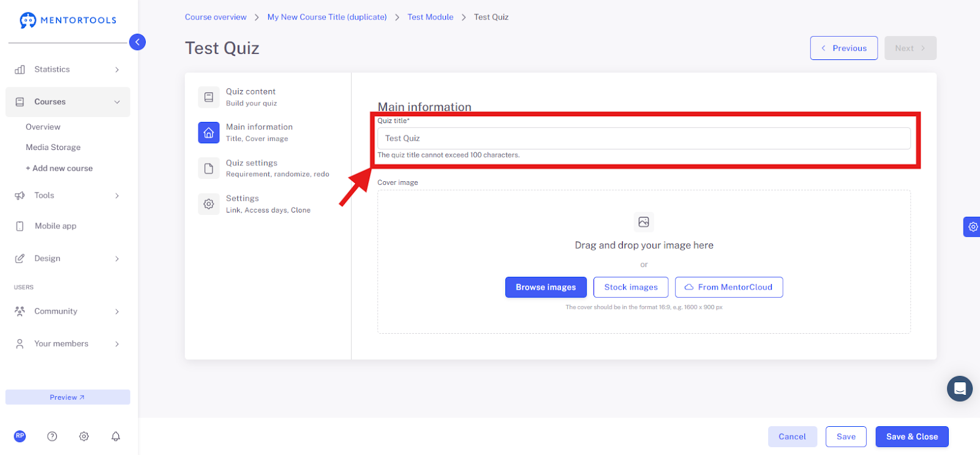Click the cover image drop zone text
The height and width of the screenshot is (455, 980).
[x=644, y=246]
